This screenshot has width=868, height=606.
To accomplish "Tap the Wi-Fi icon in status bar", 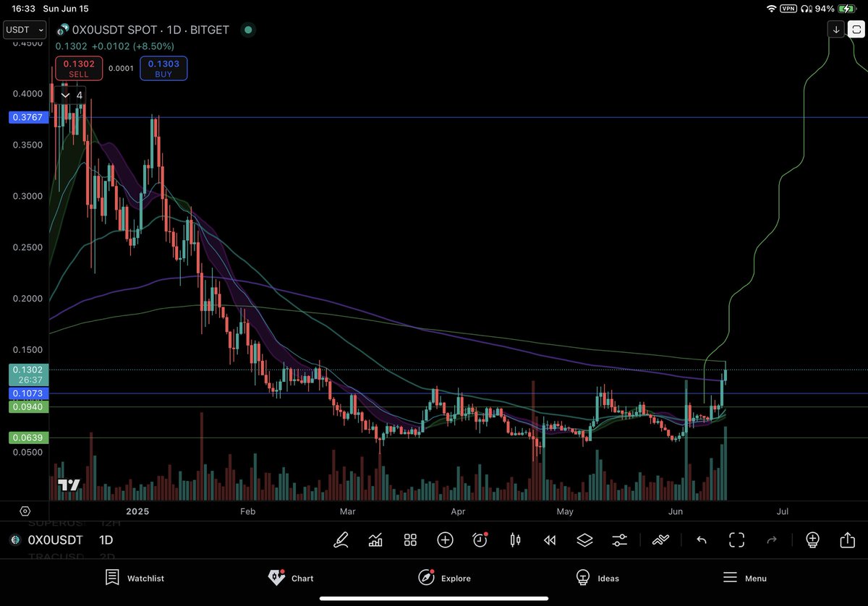I will (772, 8).
